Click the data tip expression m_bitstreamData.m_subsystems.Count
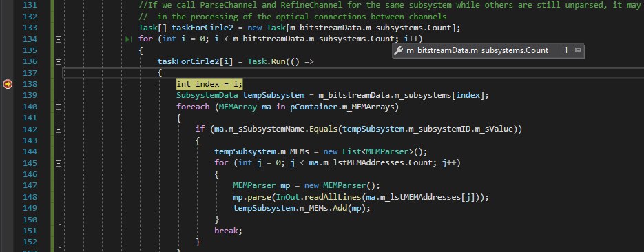Screen dimensions: 644x252 point(477,50)
